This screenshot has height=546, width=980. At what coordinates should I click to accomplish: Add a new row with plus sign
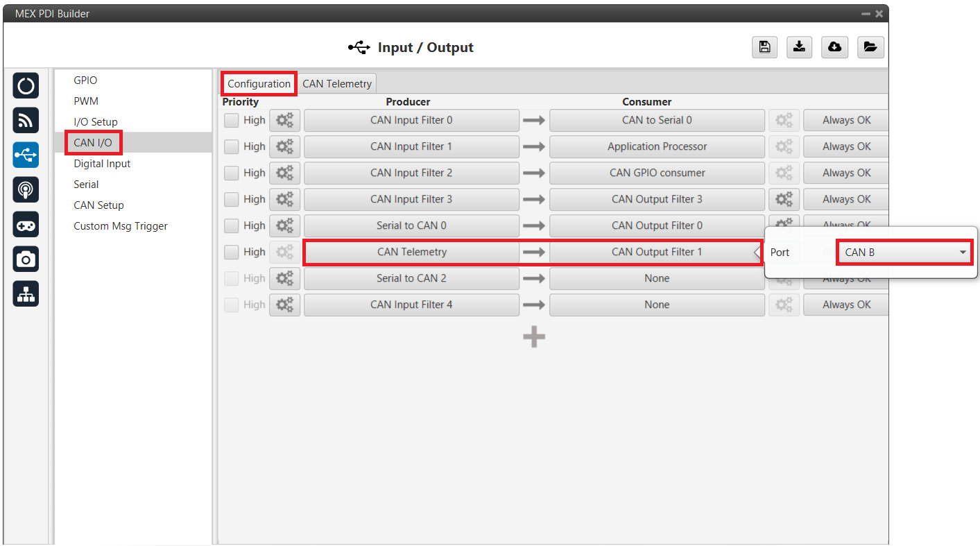point(533,337)
